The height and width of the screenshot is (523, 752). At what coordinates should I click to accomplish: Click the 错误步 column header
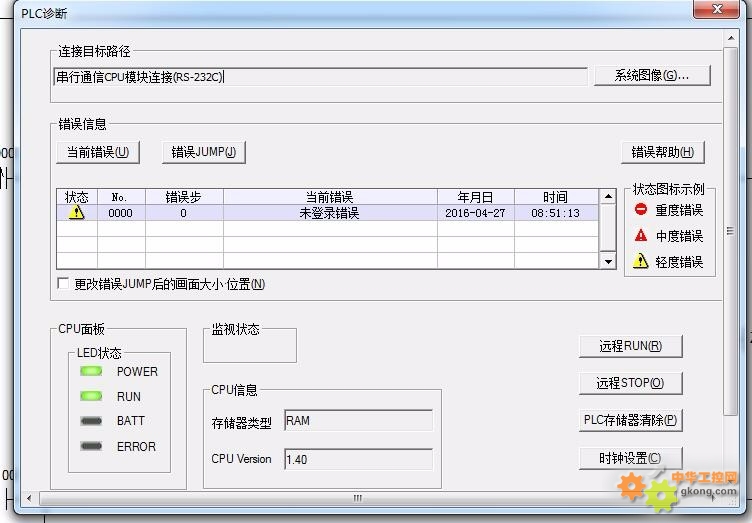coord(184,197)
